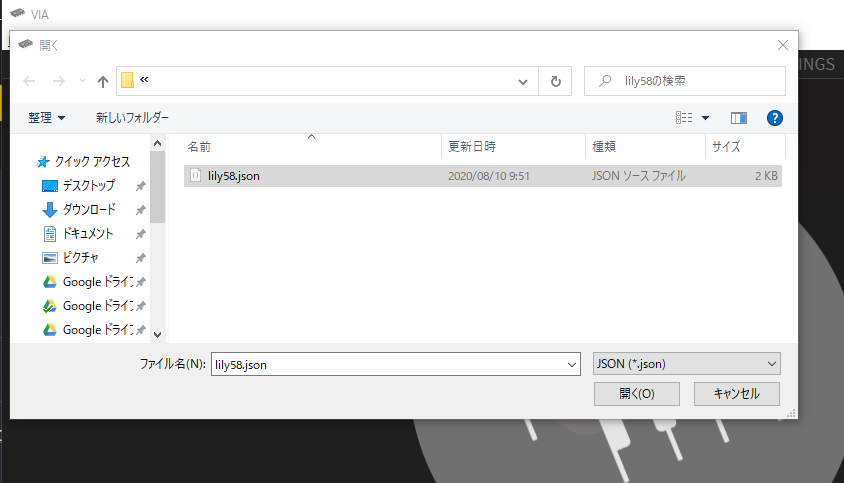Click the keyboard icon in the dialog title

click(x=25, y=44)
